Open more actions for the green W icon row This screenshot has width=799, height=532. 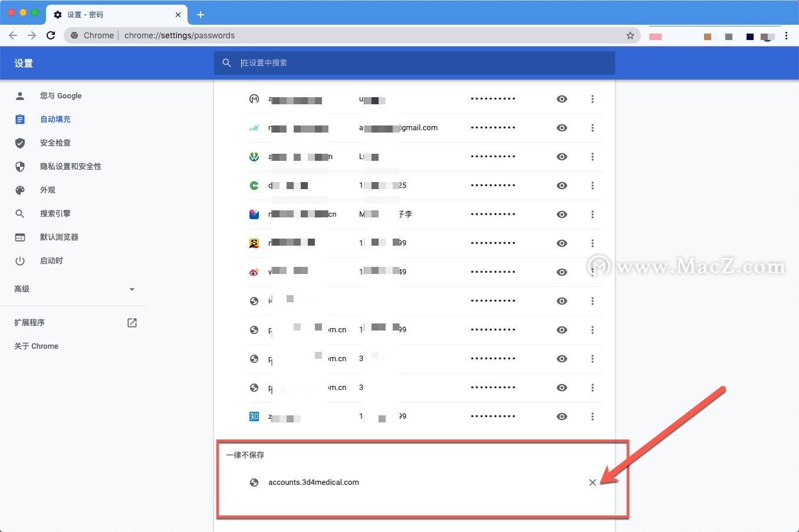click(x=593, y=157)
